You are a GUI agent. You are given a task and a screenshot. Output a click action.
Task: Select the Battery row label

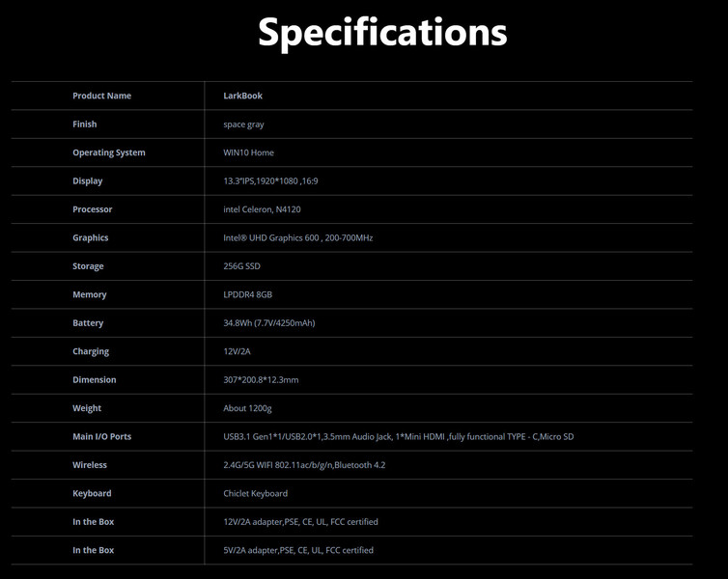pos(88,323)
